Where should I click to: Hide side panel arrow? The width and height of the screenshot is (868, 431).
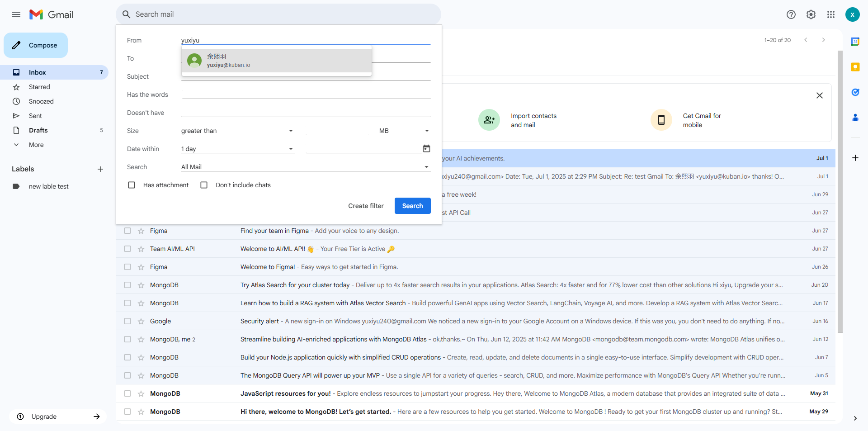tap(855, 418)
